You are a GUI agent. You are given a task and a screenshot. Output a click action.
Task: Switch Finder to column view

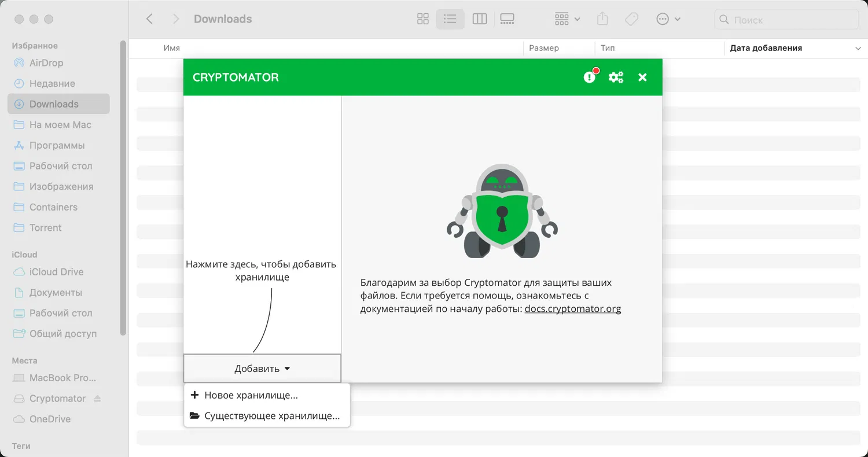(480, 19)
